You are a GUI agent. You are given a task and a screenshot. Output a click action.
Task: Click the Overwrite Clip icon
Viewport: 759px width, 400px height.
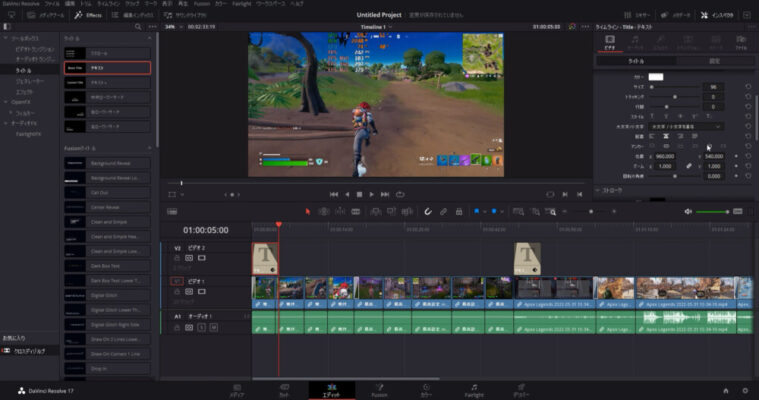(x=391, y=212)
